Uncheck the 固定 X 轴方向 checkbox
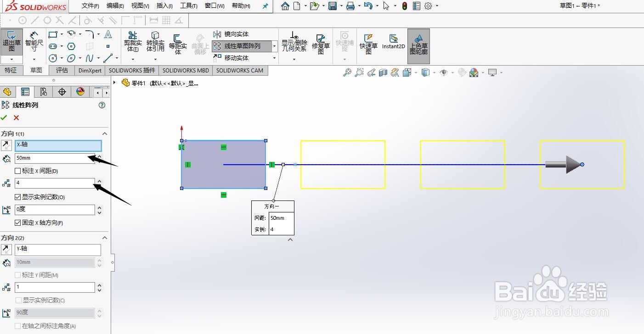The width and height of the screenshot is (644, 334). click(x=18, y=223)
